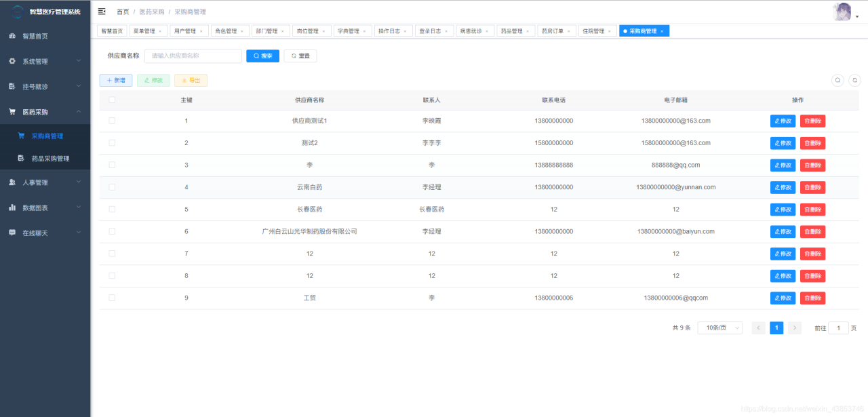The width and height of the screenshot is (868, 417).
Task: Click the 在线聊天 chat icon in sidebar
Action: coord(12,233)
